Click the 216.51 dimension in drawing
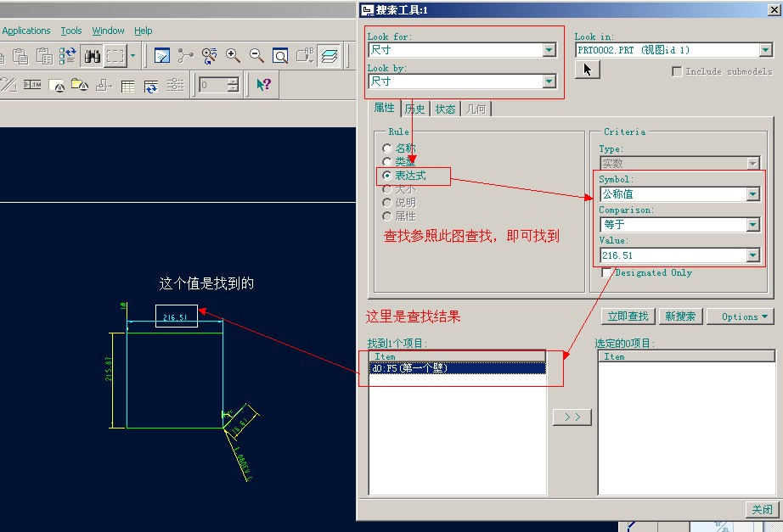 coord(175,317)
